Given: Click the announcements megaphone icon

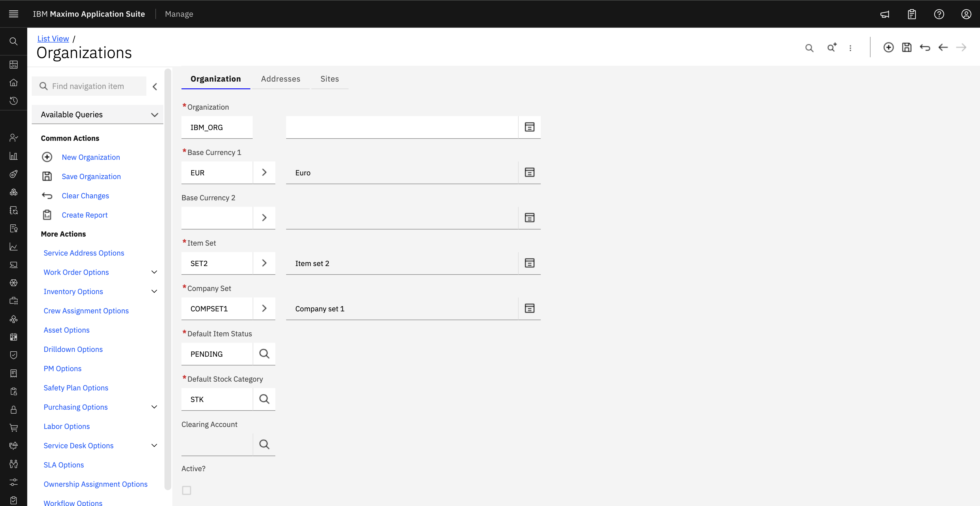Looking at the screenshot, I should 885,14.
